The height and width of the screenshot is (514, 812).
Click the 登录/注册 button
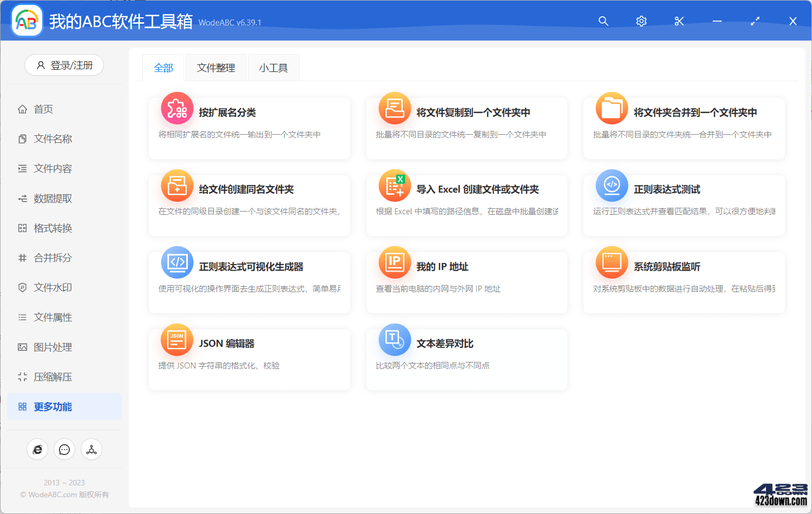click(x=64, y=65)
